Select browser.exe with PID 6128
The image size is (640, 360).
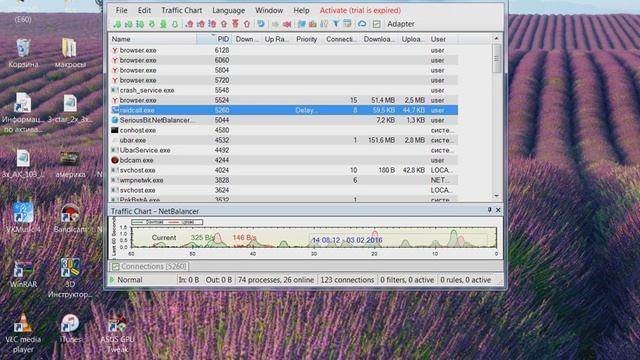(284, 50)
